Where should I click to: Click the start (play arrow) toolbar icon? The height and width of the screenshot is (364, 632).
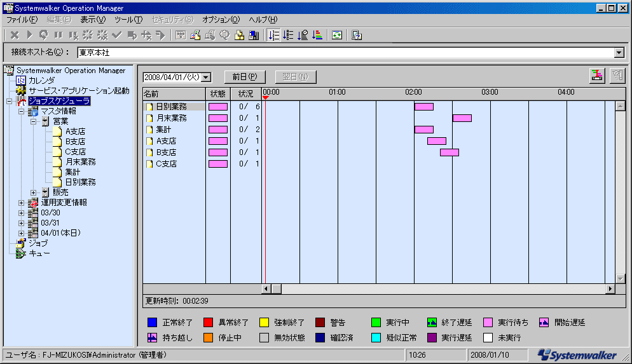pyautogui.click(x=29, y=36)
